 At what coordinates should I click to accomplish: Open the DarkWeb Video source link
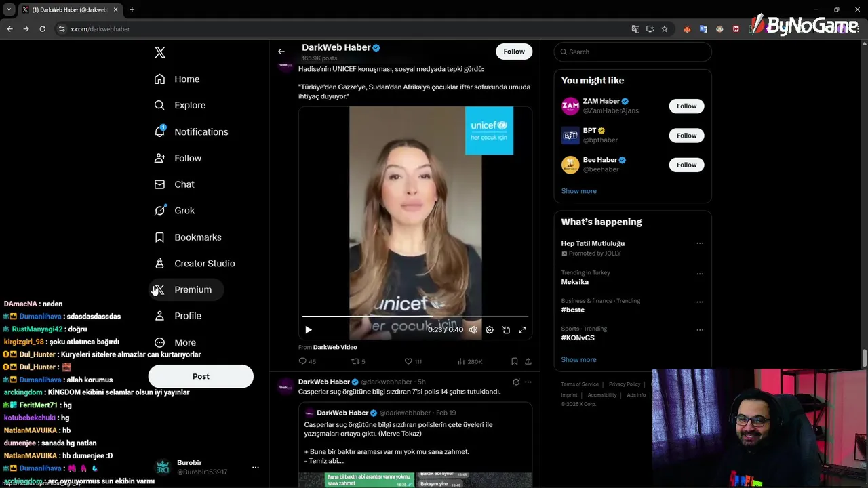[x=335, y=348]
